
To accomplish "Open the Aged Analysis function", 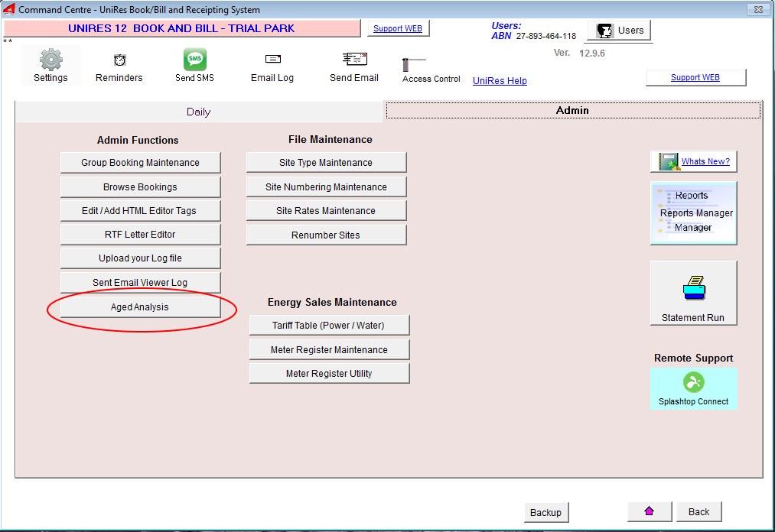I will pos(140,307).
